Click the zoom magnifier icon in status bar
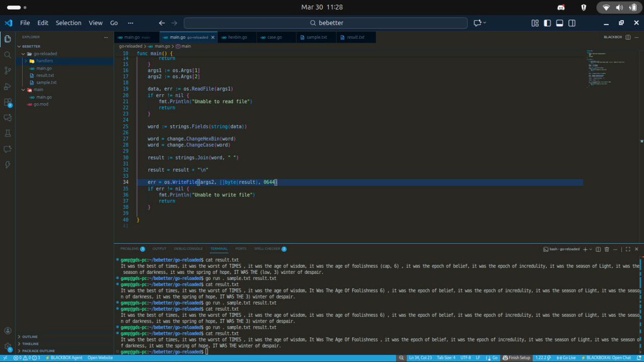Screen dimensions: 644x362 coord(401,358)
